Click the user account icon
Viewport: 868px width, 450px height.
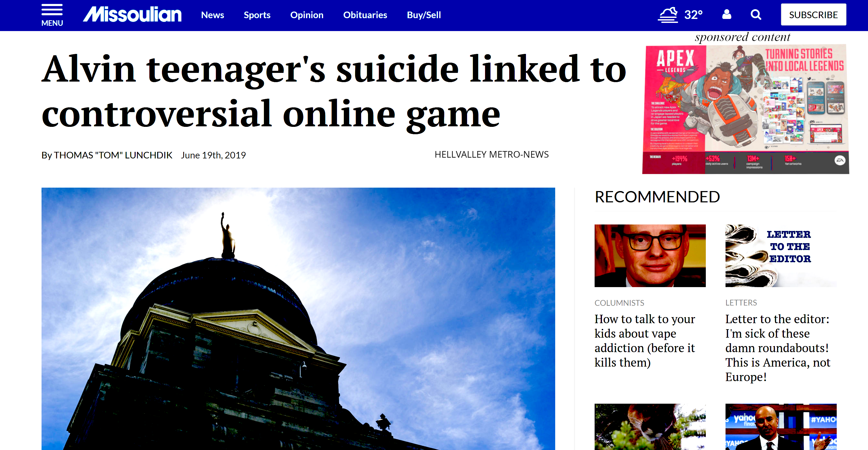[727, 14]
